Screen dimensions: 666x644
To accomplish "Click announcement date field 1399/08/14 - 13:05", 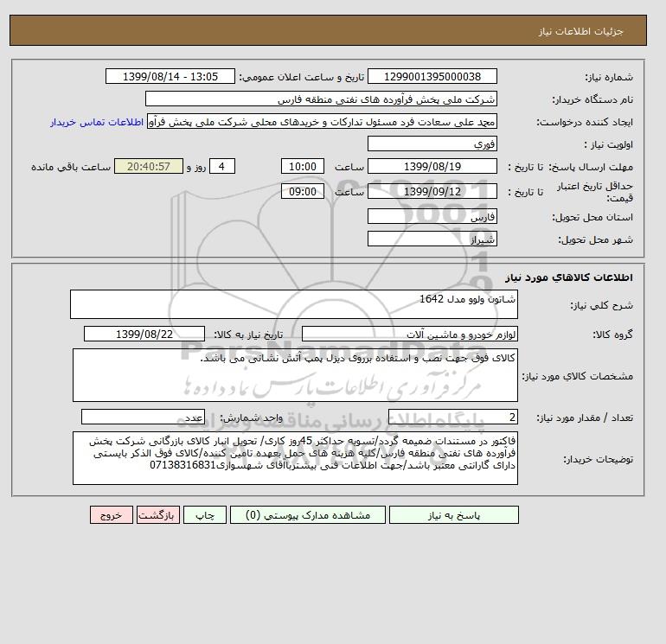I will coord(170,76).
